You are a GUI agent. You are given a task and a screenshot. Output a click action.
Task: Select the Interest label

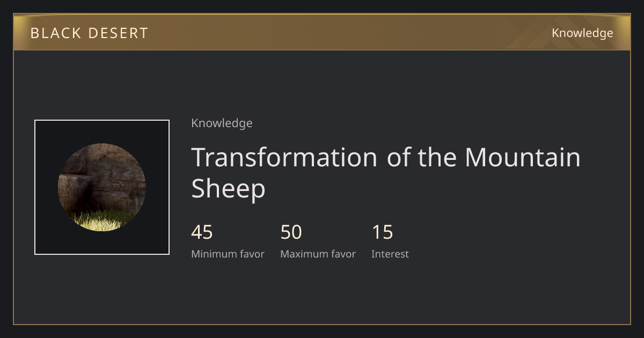click(x=390, y=254)
